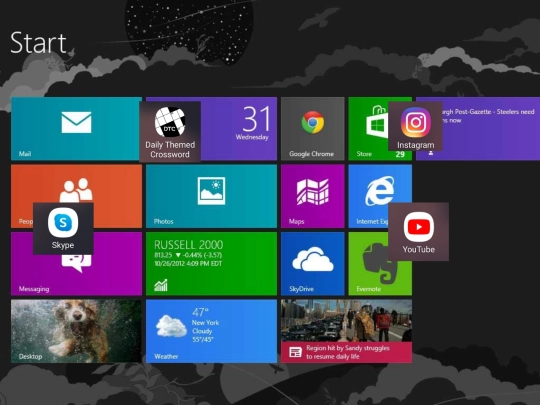
Task: Open the Photos tile
Action: pyautogui.click(x=211, y=196)
